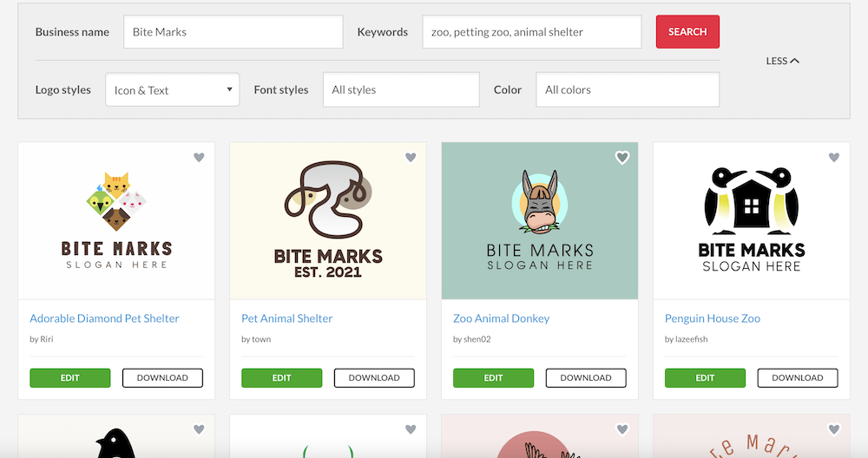This screenshot has width=868, height=458.
Task: Favorite the black bird logo in second row
Action: pos(199,429)
